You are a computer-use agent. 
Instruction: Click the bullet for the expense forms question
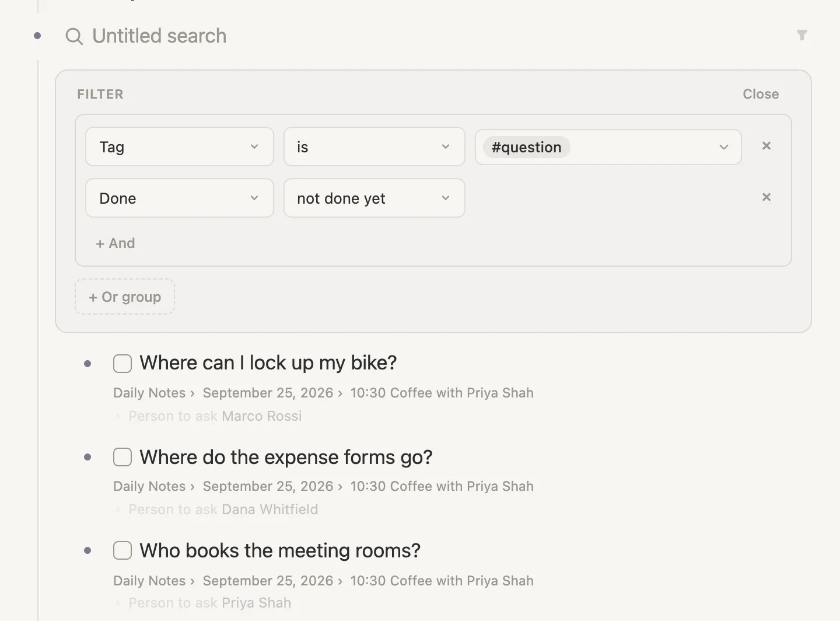point(87,457)
